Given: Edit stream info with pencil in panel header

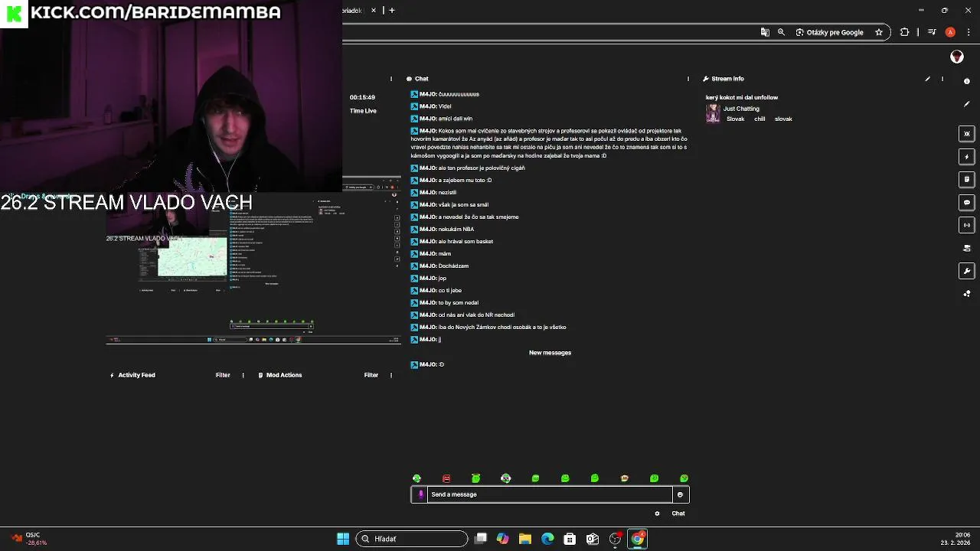Looking at the screenshot, I should [x=927, y=79].
